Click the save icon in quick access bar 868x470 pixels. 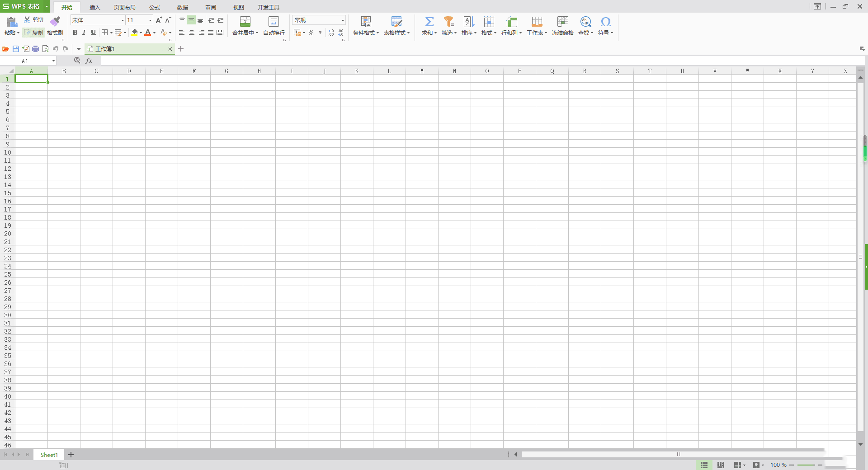16,49
